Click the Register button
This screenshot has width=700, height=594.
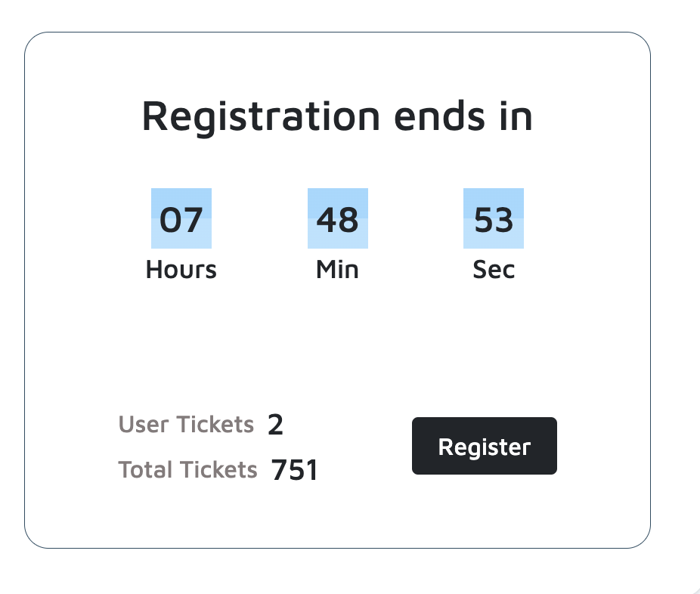484,446
